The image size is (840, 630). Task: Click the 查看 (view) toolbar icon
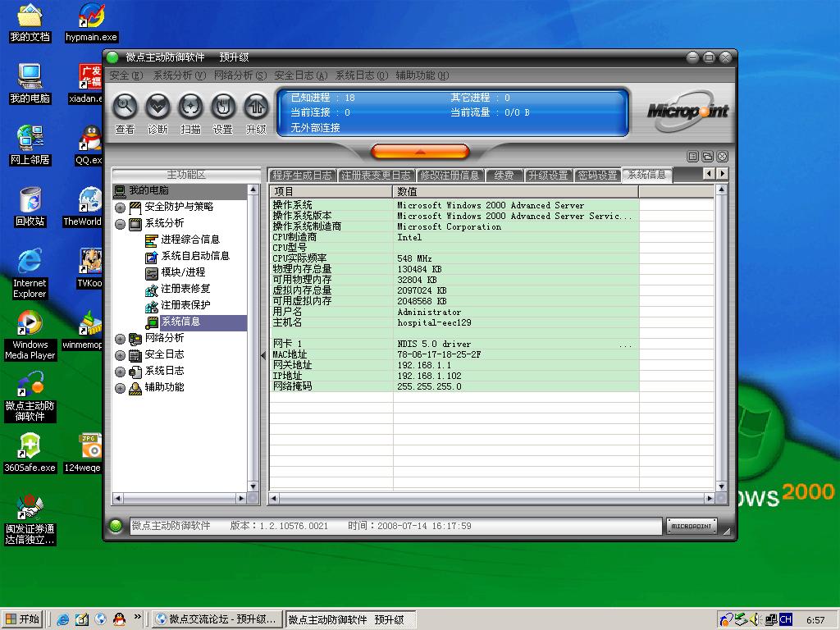click(125, 107)
